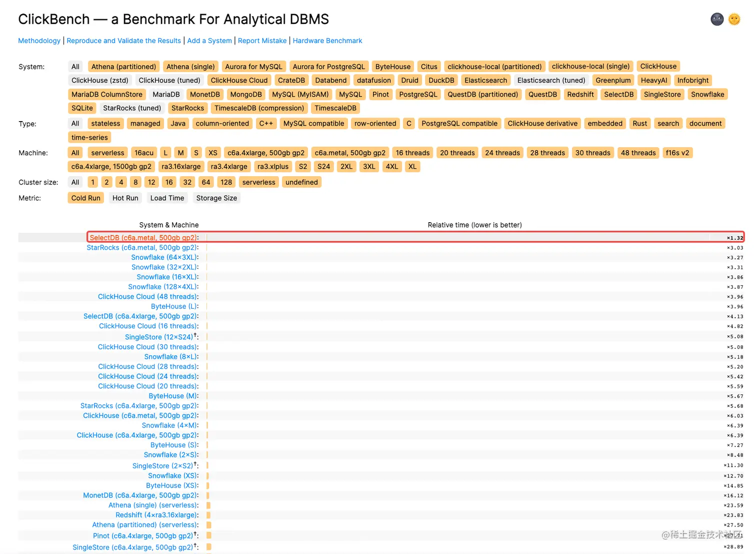
Task: Toggle the StarRocks (tuned) system filter
Action: [x=132, y=108]
